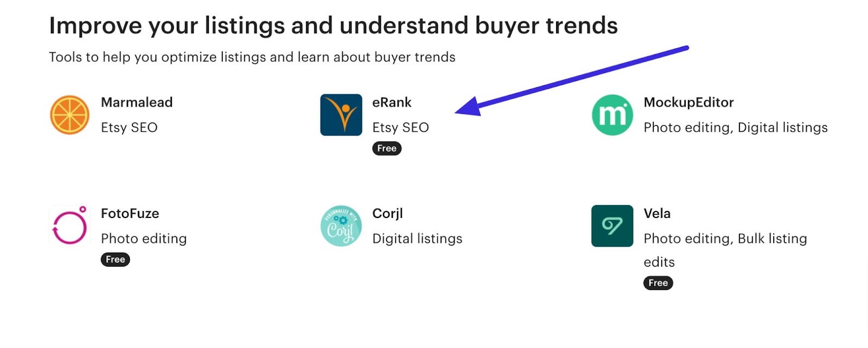Viewport: 868px width, 348px height.
Task: Open the eRank app logo
Action: coord(341,115)
